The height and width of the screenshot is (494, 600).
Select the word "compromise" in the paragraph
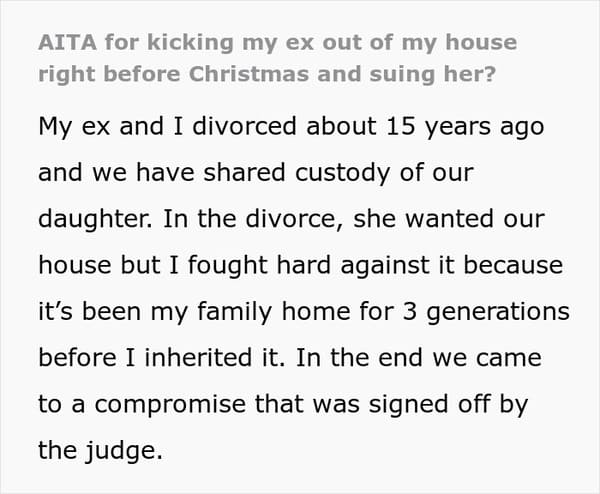pyautogui.click(x=170, y=405)
